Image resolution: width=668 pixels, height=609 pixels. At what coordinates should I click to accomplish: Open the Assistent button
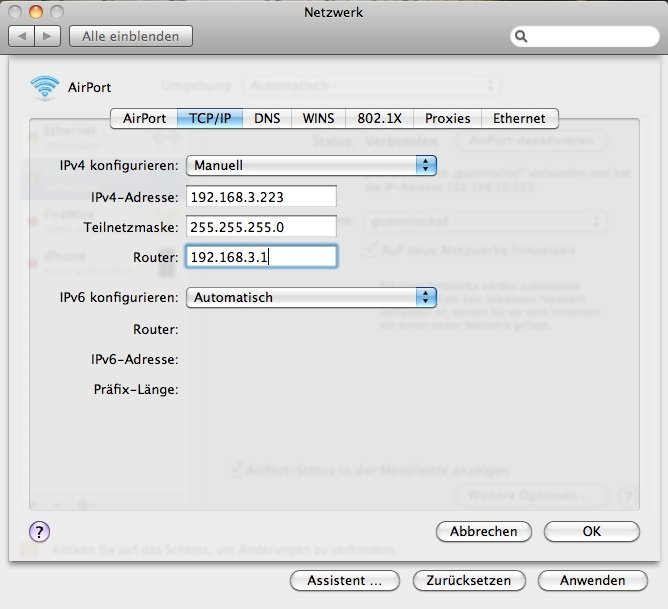pos(345,580)
